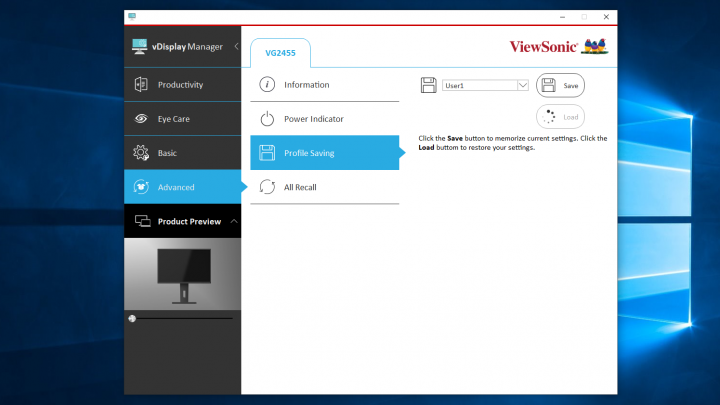Click the Save/Load instruction text
The height and width of the screenshot is (405, 720).
point(512,143)
